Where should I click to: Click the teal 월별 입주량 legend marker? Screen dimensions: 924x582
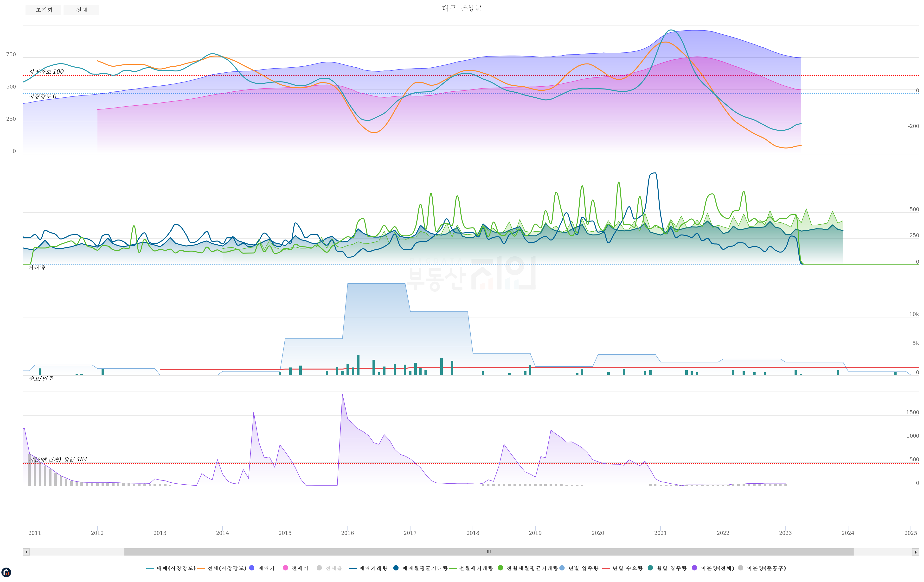coord(650,568)
